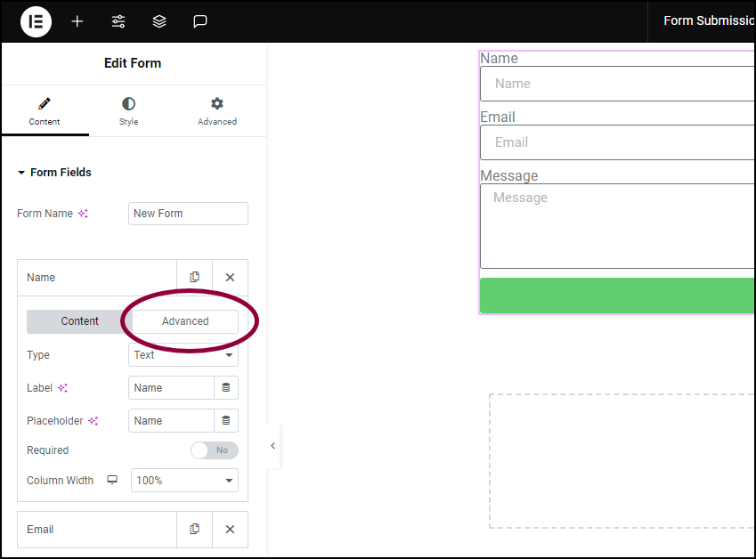Open dynamic tags for Placeholder field
The width and height of the screenshot is (756, 559).
click(226, 421)
